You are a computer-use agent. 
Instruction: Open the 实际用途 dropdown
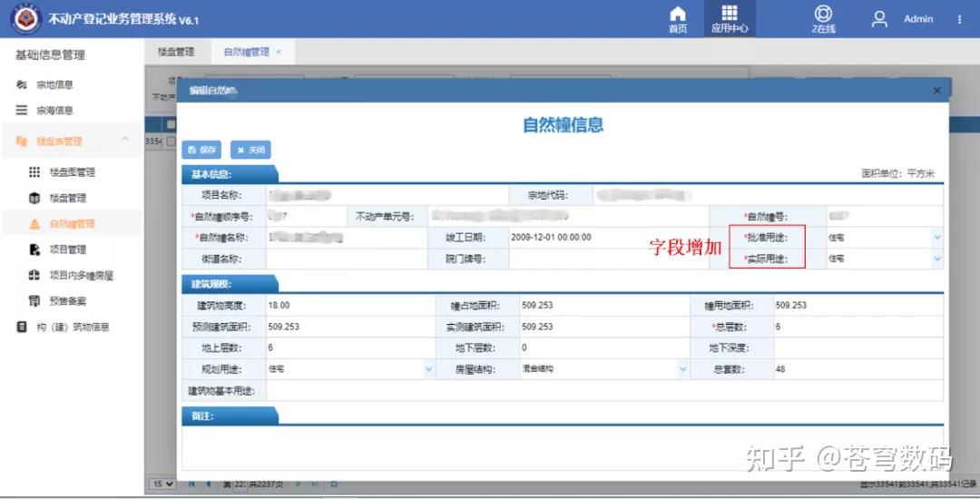click(x=936, y=259)
